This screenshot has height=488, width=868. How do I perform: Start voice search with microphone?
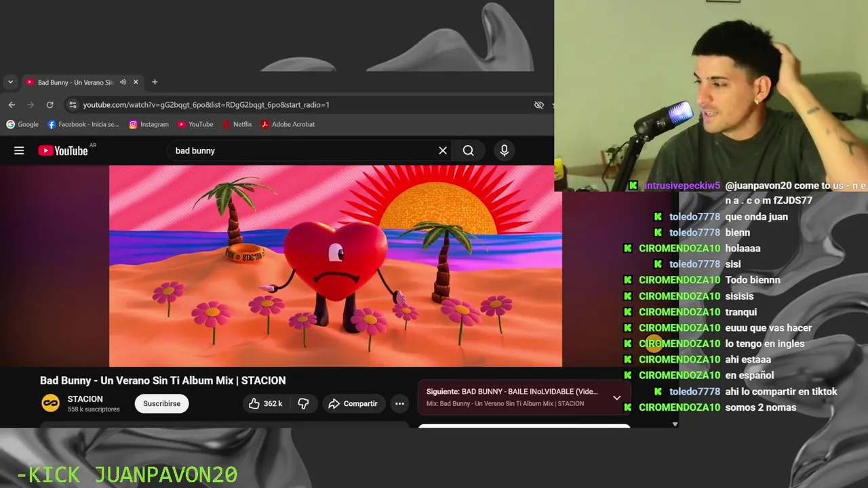click(504, 150)
